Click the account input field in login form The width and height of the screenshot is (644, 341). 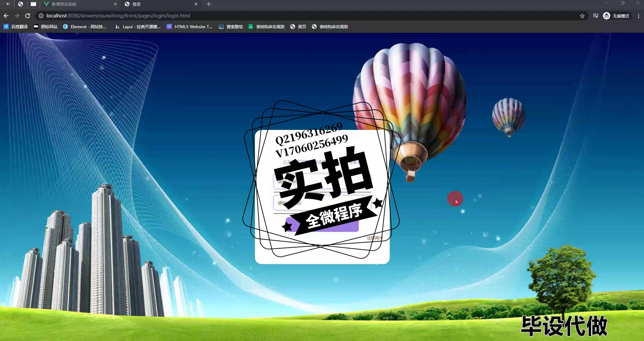coord(322,182)
